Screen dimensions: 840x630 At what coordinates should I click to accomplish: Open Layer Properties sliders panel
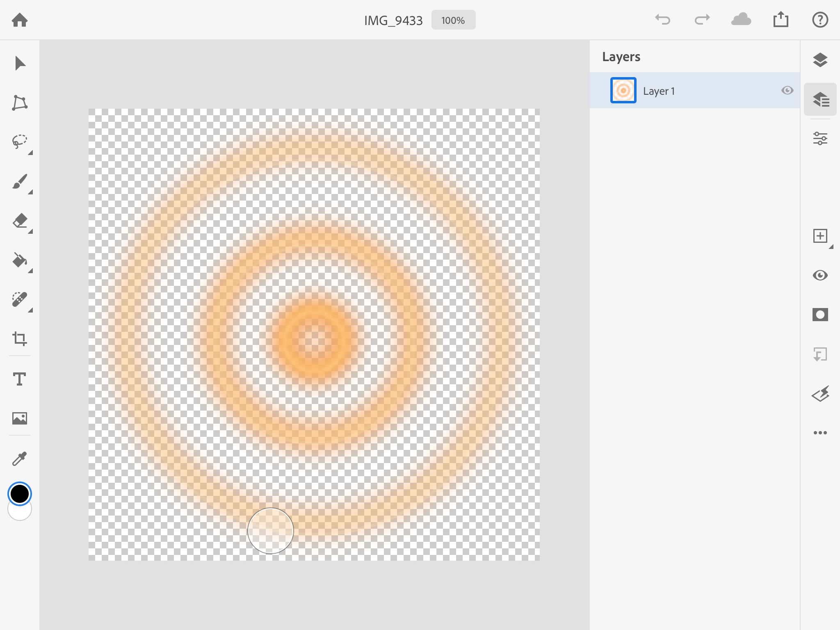pyautogui.click(x=820, y=139)
